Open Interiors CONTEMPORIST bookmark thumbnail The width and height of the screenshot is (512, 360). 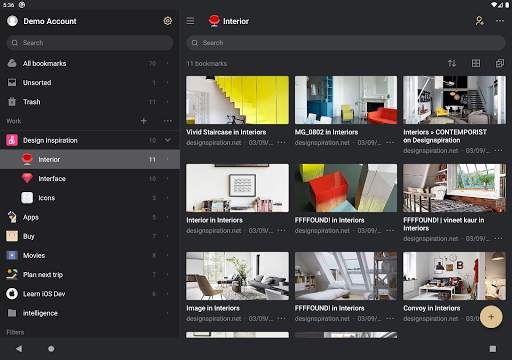click(x=454, y=100)
